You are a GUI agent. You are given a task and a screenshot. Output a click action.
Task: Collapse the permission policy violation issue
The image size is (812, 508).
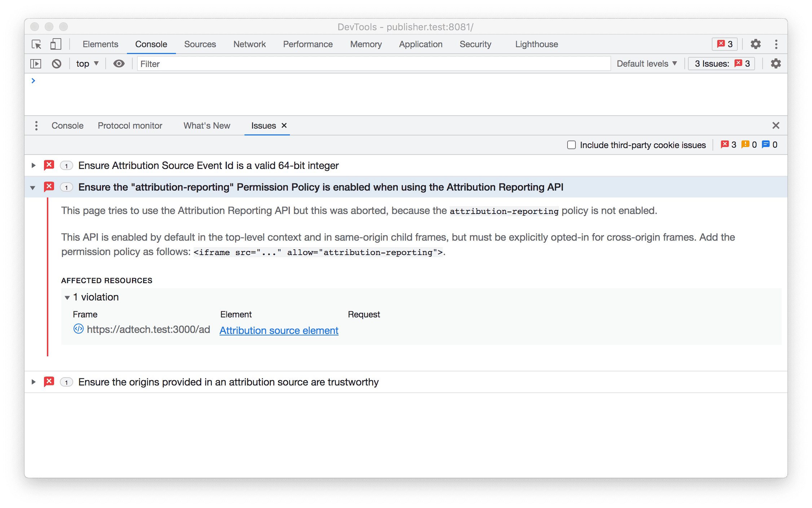[34, 187]
